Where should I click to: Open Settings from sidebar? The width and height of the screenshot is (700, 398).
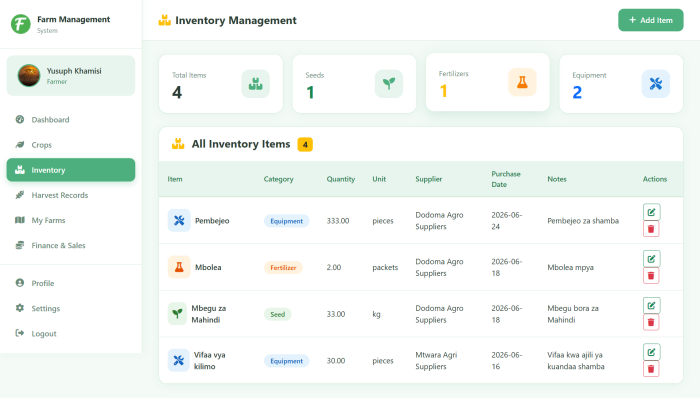pos(71,308)
